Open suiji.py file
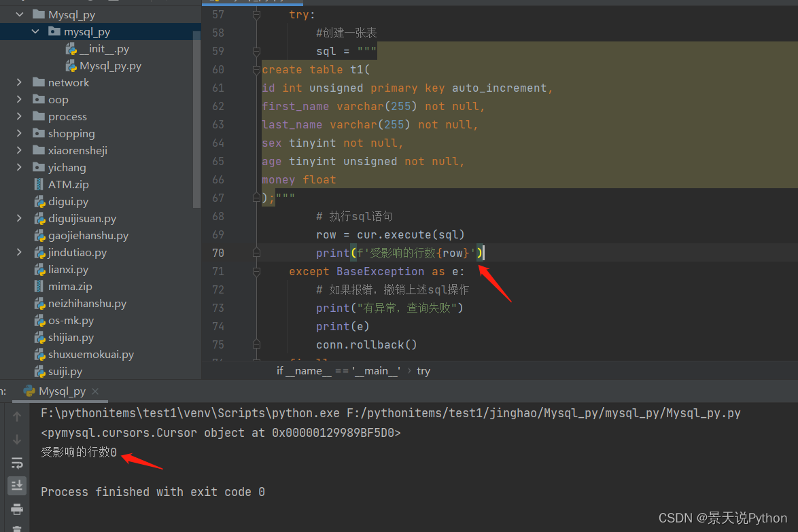Image resolution: width=798 pixels, height=532 pixels. (65, 371)
